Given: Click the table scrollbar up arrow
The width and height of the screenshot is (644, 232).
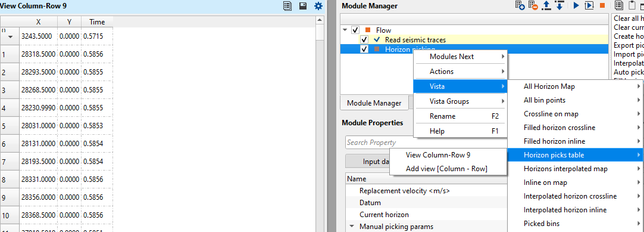Looking at the screenshot, I should 320,20.
